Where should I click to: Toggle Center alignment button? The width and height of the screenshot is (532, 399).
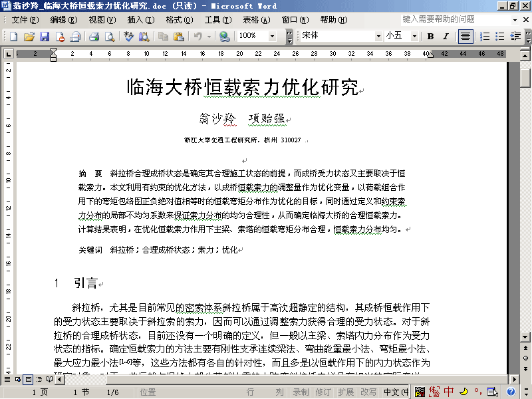tap(465, 37)
